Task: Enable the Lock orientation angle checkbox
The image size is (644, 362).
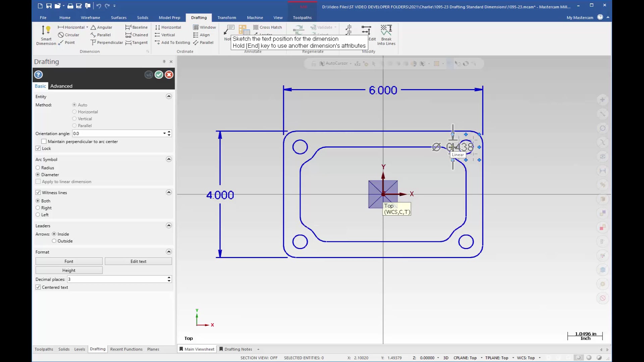Action: tap(39, 148)
